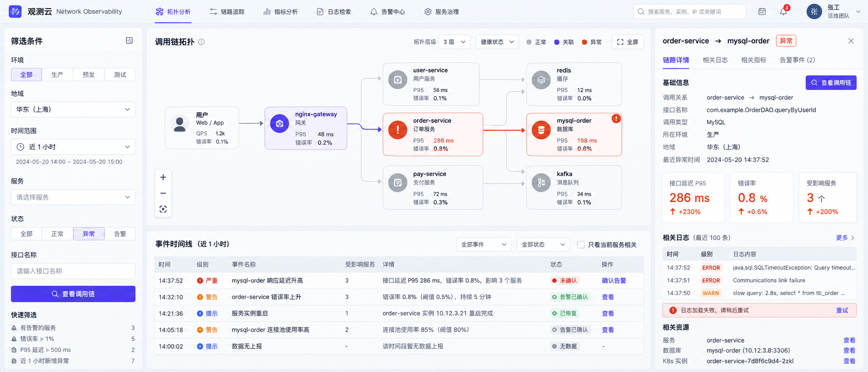Zoom in on the topology canvas

click(163, 177)
